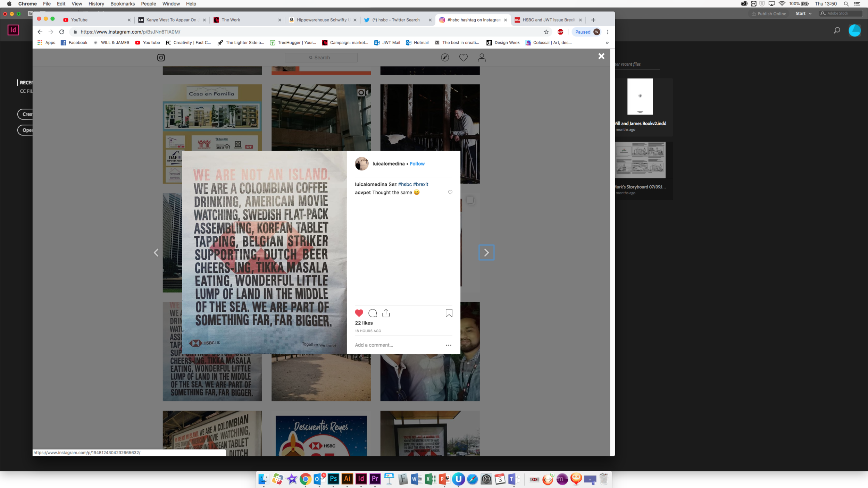The width and height of the screenshot is (868, 488).
Task: Save the post with the bookmark icon
Action: (x=449, y=313)
